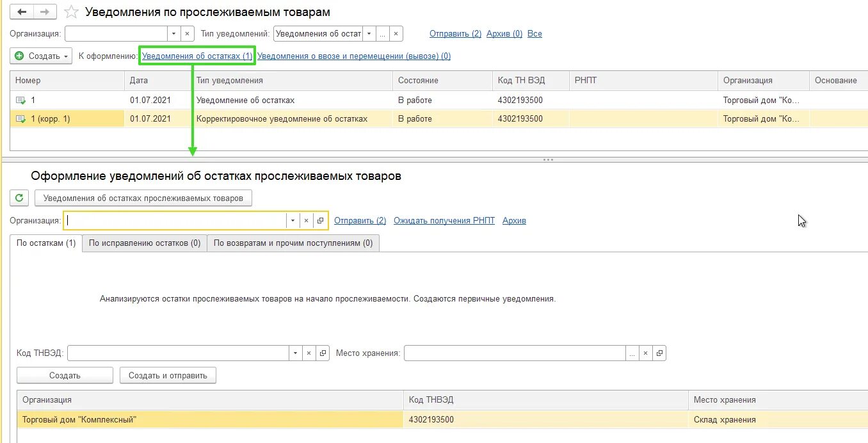Click into the lower Организация input field
This screenshot has height=443, width=868.
tap(176, 220)
